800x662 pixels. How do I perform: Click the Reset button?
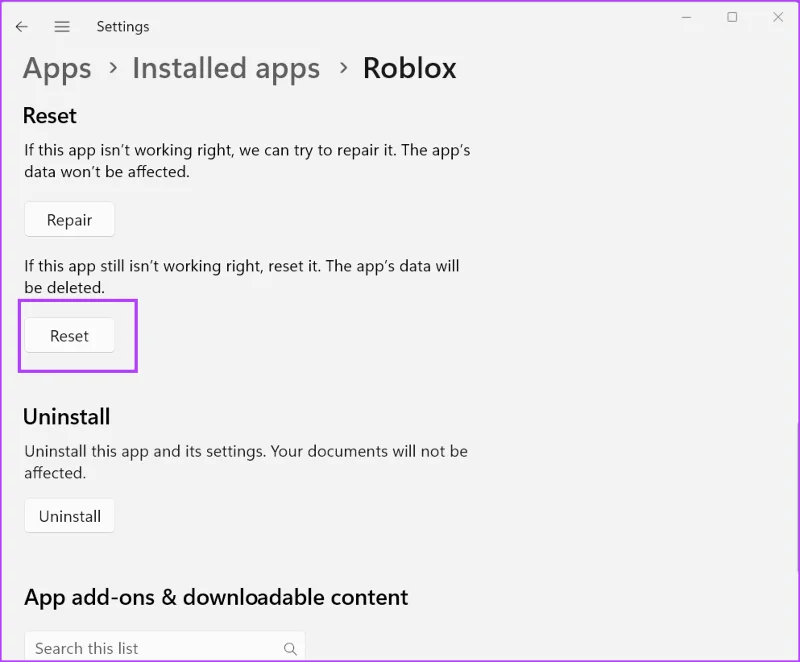[69, 335]
